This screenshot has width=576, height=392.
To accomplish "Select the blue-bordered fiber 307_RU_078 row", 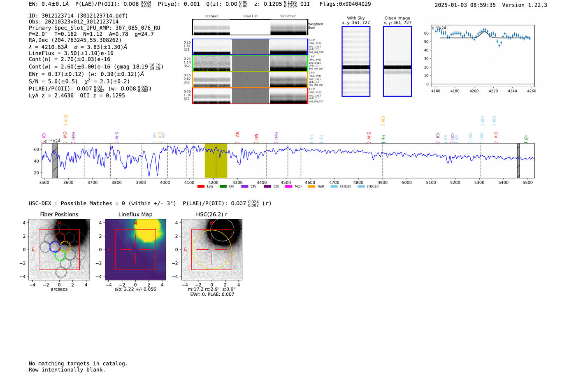I will pyautogui.click(x=250, y=47).
